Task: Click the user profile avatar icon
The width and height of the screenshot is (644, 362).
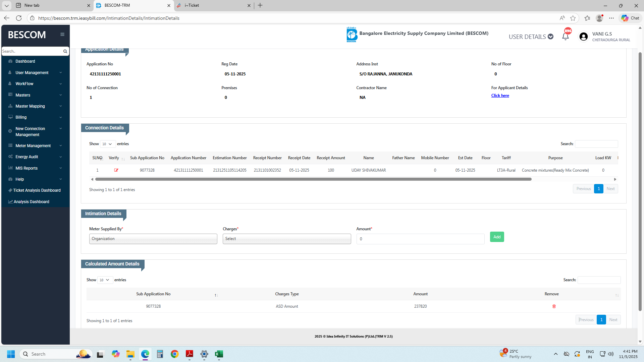Action: (x=583, y=37)
